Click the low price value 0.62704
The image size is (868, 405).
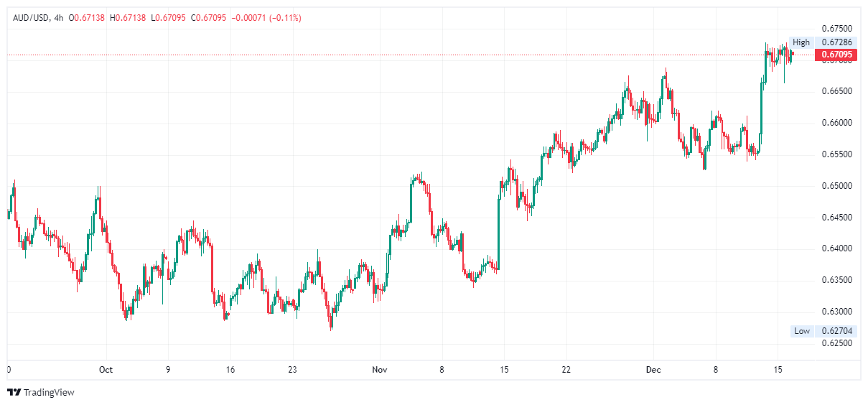point(836,331)
